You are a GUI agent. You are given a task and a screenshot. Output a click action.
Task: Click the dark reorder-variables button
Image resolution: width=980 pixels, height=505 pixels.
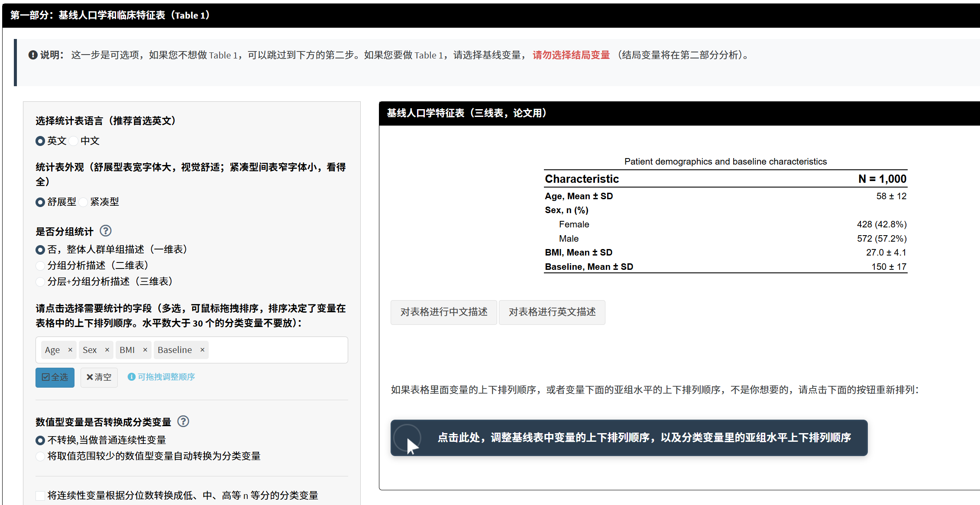[x=629, y=438]
